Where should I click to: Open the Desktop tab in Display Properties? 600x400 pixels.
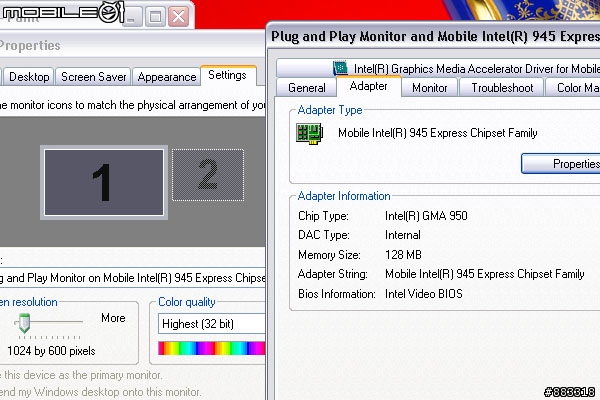(x=29, y=77)
